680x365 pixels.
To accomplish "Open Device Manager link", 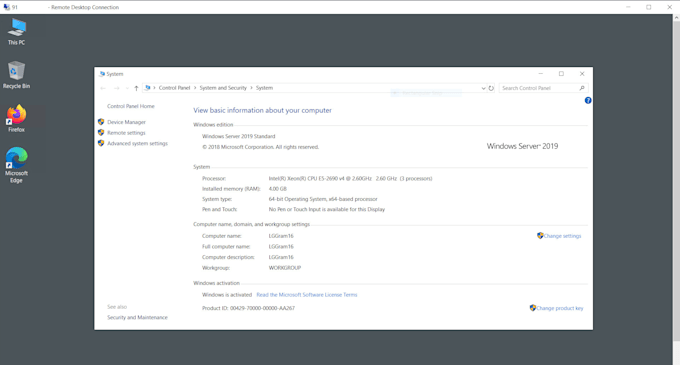I will point(126,122).
